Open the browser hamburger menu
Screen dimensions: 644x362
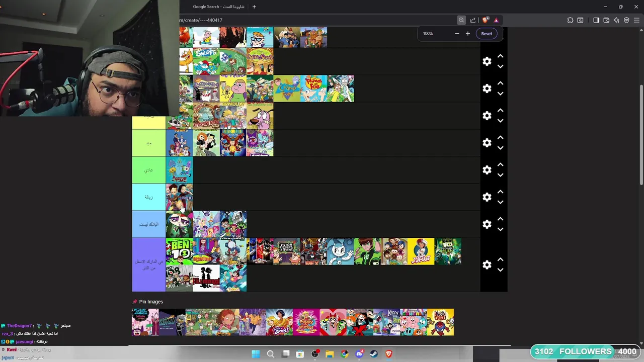[637, 20]
